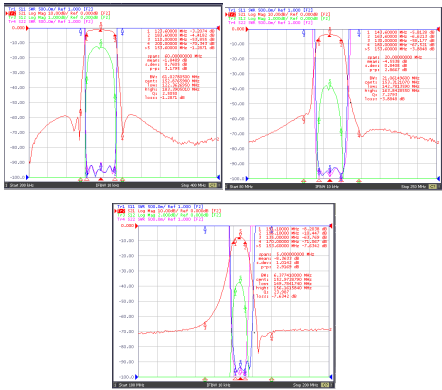Click red reference-level triangle beside 0.000 in 20 MHz-span plot
Viewport: 442px width, 390px height.
[248, 30]
